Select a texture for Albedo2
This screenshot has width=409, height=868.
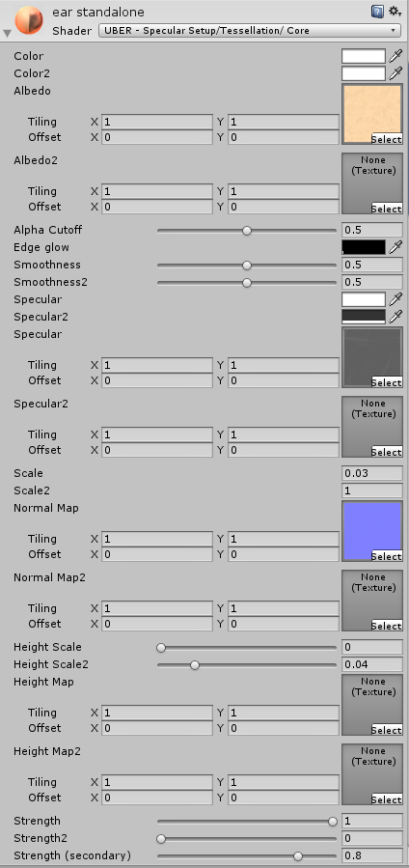387,209
